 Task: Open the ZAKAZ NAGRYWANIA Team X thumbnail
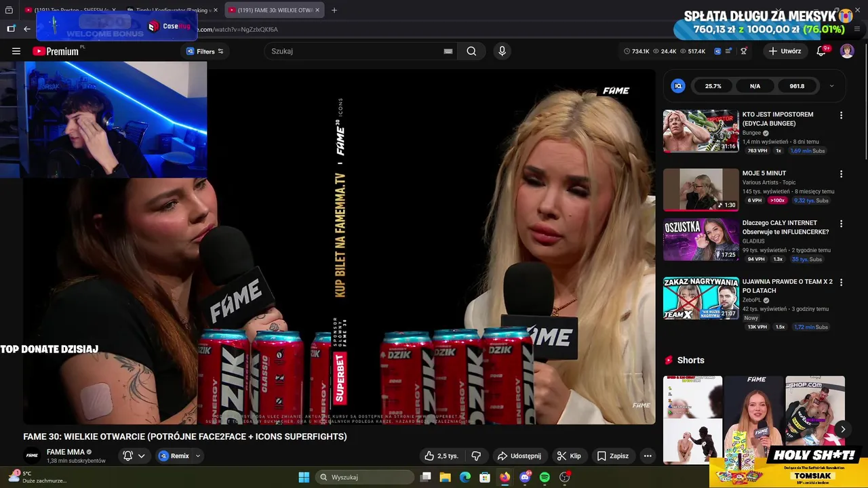point(701,298)
